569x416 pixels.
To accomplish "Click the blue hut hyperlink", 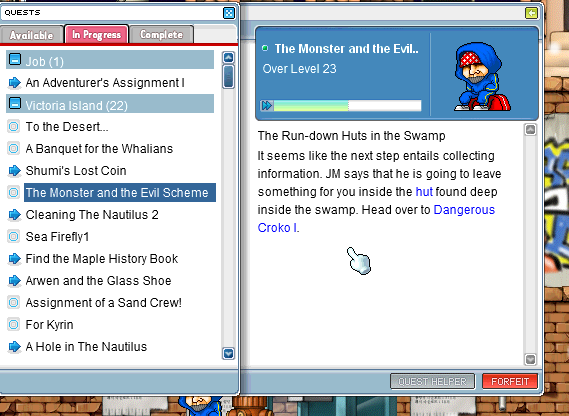I will pyautogui.click(x=424, y=192).
